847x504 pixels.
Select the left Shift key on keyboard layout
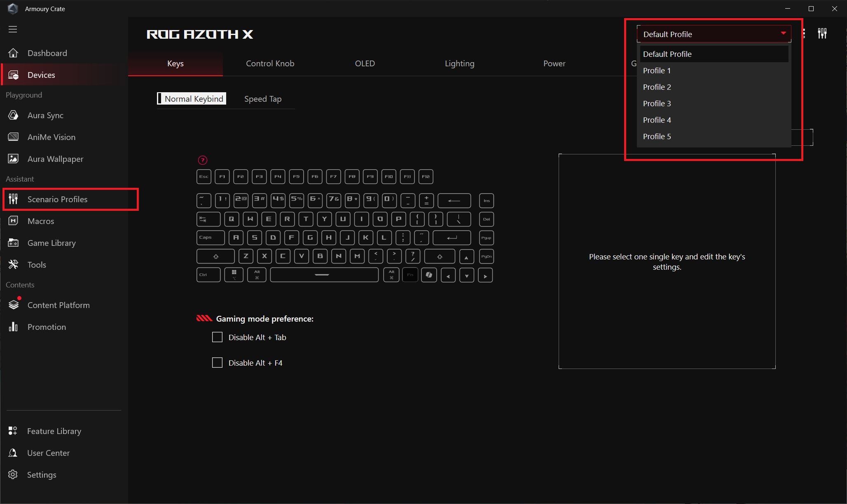point(215,257)
